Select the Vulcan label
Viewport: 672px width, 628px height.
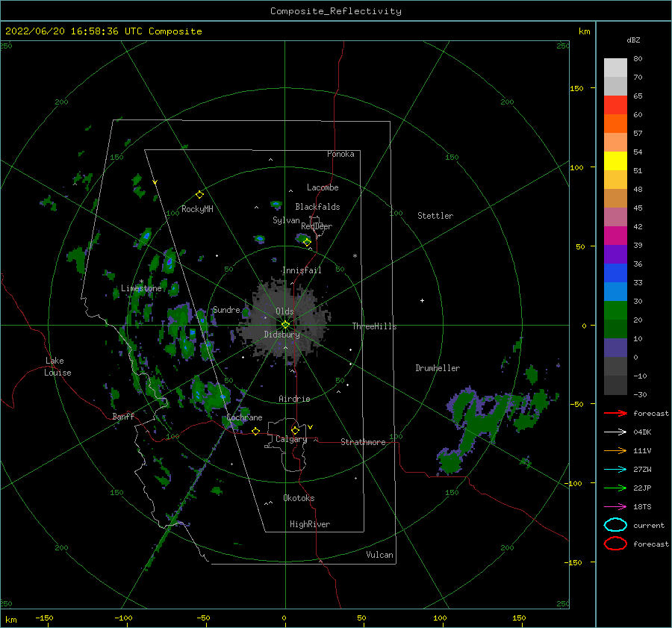(x=379, y=555)
